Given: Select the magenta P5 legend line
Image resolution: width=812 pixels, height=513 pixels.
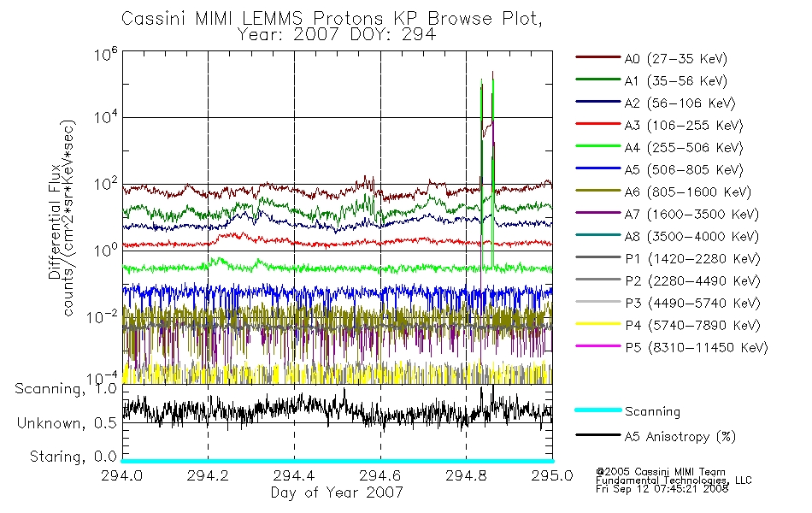Looking at the screenshot, I should tap(598, 346).
